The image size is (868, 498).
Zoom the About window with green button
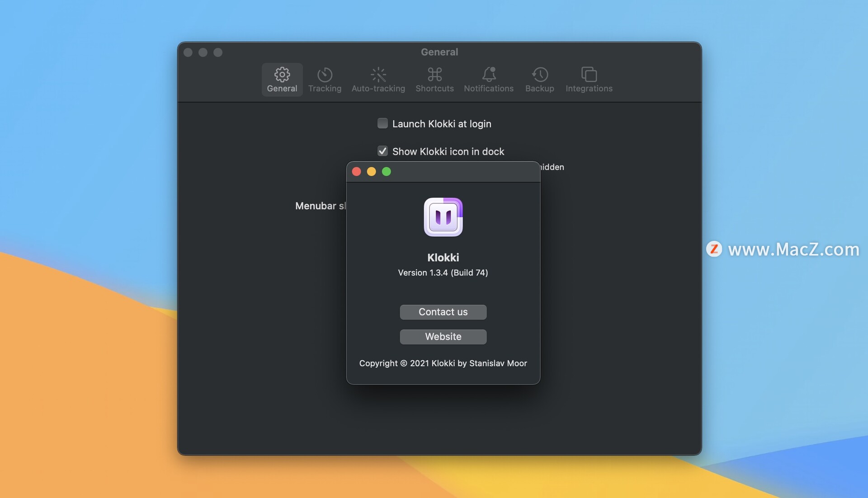coord(386,172)
